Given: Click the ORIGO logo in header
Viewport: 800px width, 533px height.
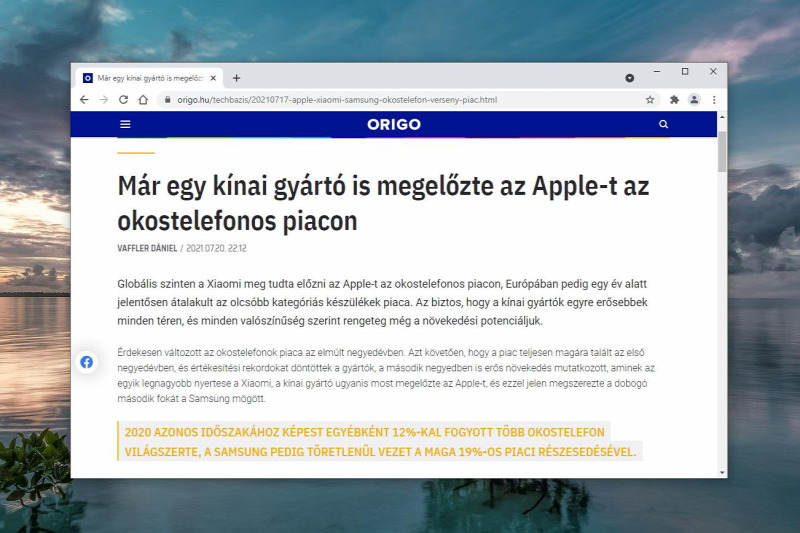Looking at the screenshot, I should pyautogui.click(x=394, y=124).
